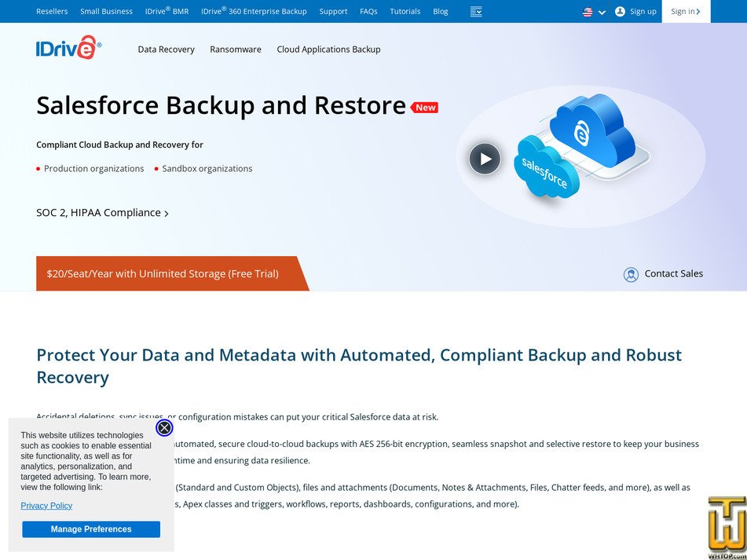
Task: Click the Contact Sales link
Action: tap(663, 274)
